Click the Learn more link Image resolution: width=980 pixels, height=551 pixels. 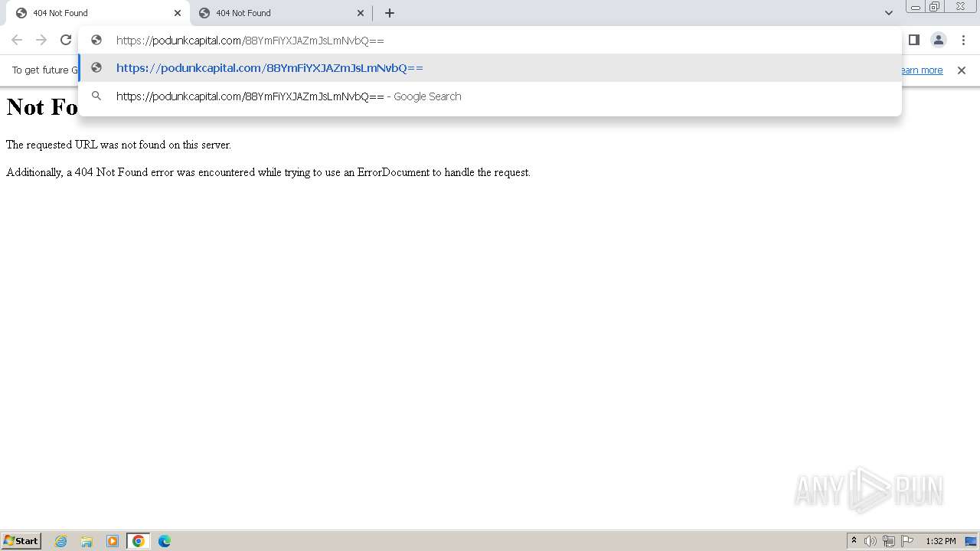(x=921, y=70)
